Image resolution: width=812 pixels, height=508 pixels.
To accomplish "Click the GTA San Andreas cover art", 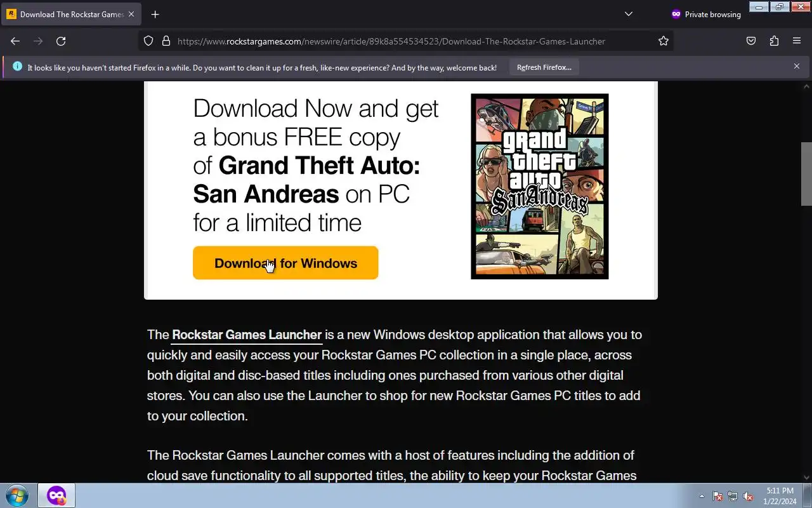I will [x=540, y=187].
